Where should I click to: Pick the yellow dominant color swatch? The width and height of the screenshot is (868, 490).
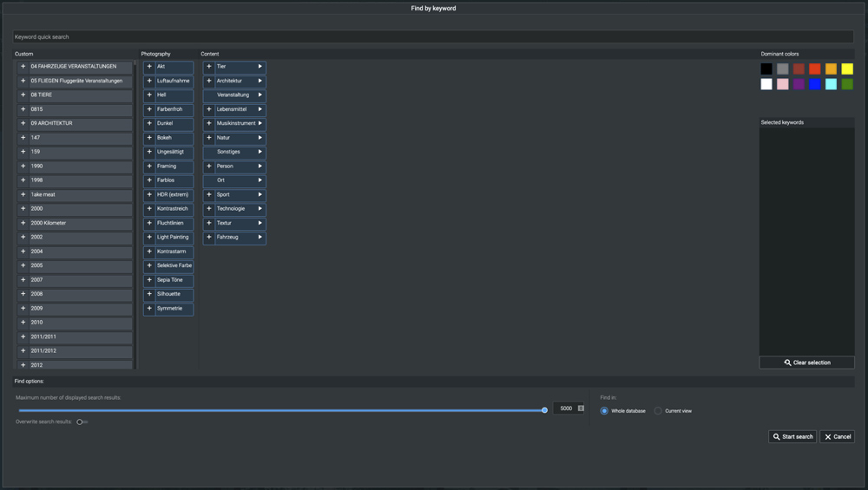(847, 69)
